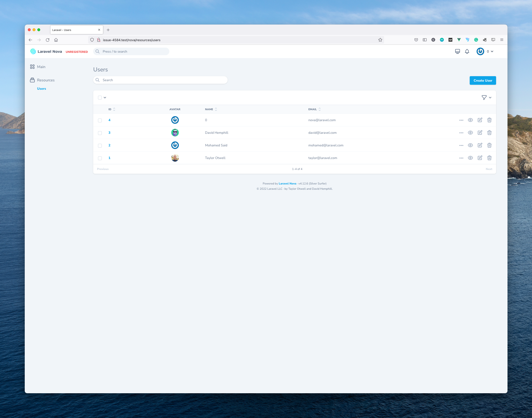Select the checkbox for user row 3
This screenshot has width=532, height=418.
click(100, 133)
